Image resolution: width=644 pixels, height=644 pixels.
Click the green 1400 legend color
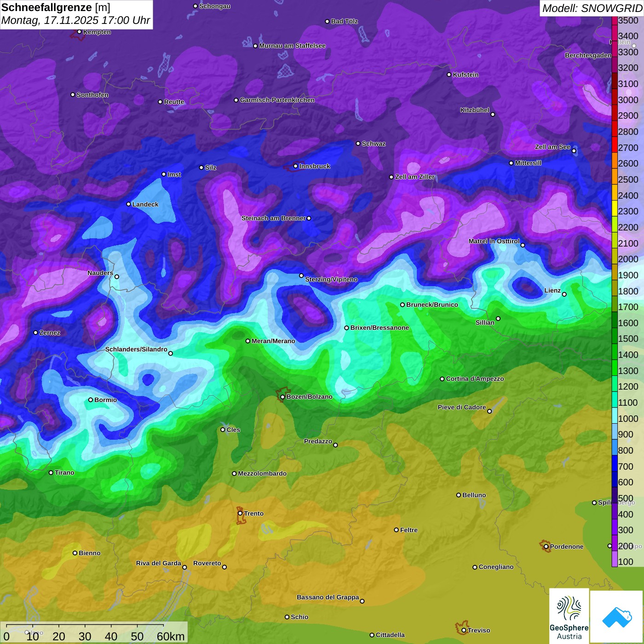click(614, 352)
